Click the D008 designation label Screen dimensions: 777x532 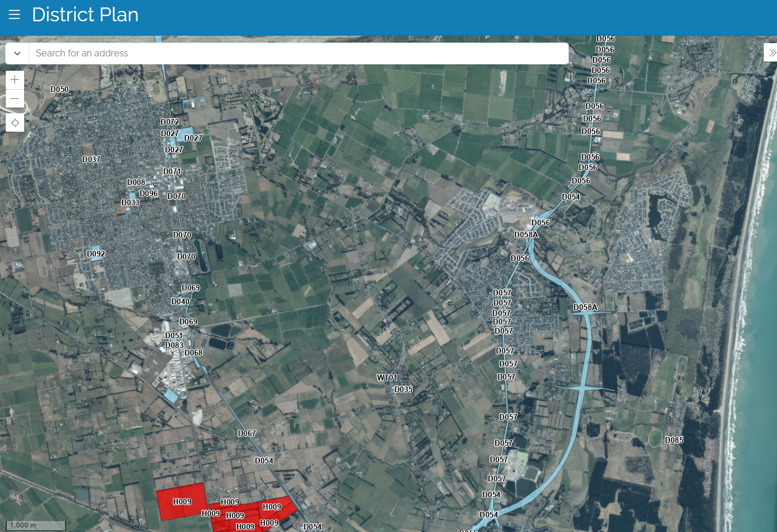[136, 182]
